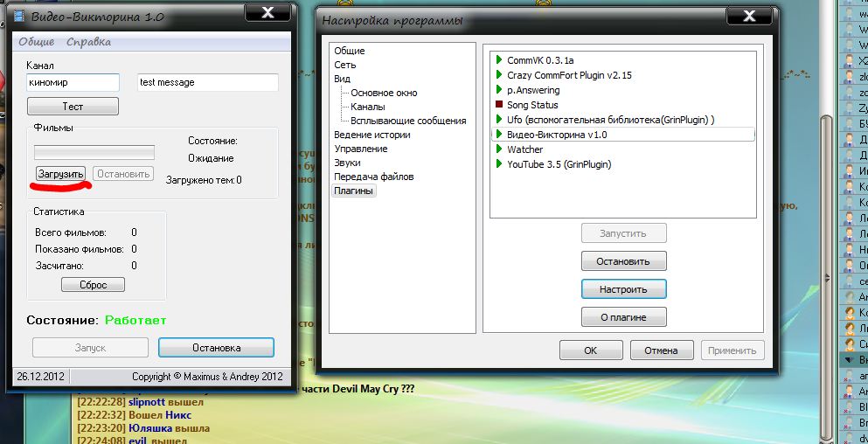
Task: Click the green icon beside p.Answering
Action: pyautogui.click(x=498, y=90)
